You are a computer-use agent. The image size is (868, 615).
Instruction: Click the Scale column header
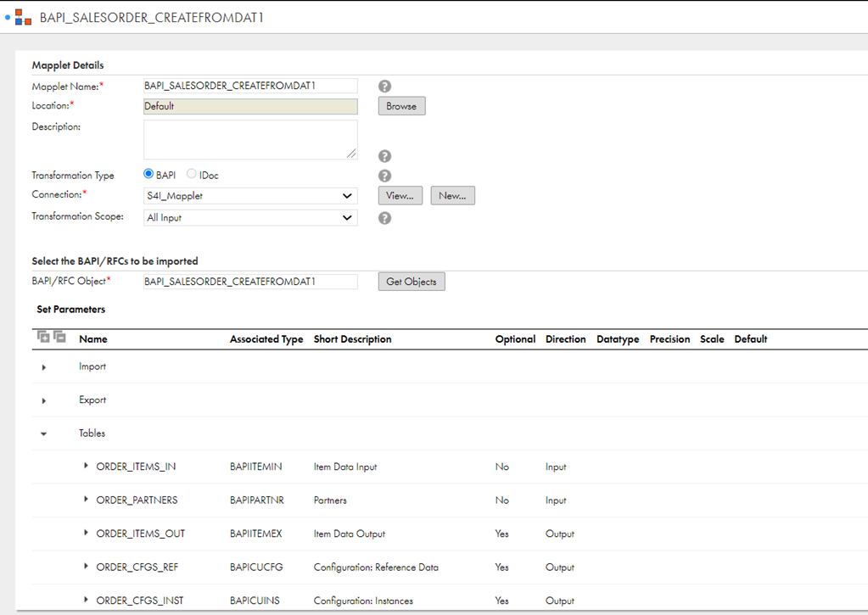coord(712,339)
